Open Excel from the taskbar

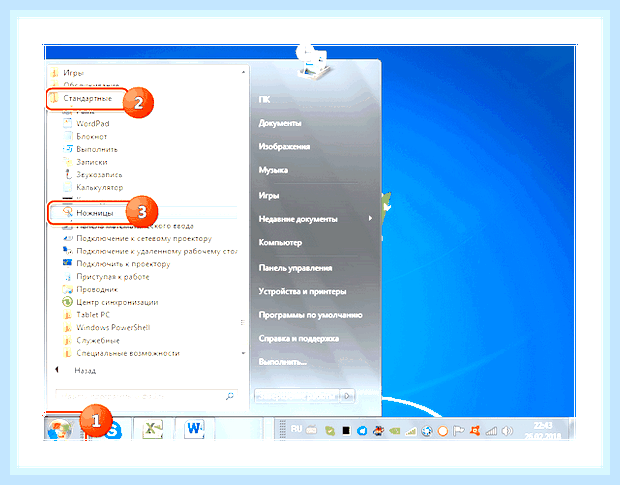click(x=152, y=429)
